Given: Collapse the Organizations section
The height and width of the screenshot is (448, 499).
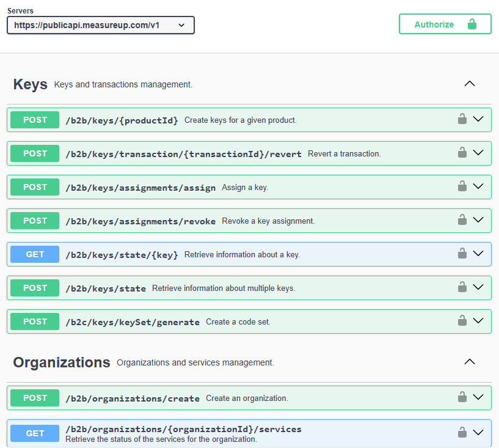Looking at the screenshot, I should (x=470, y=362).
